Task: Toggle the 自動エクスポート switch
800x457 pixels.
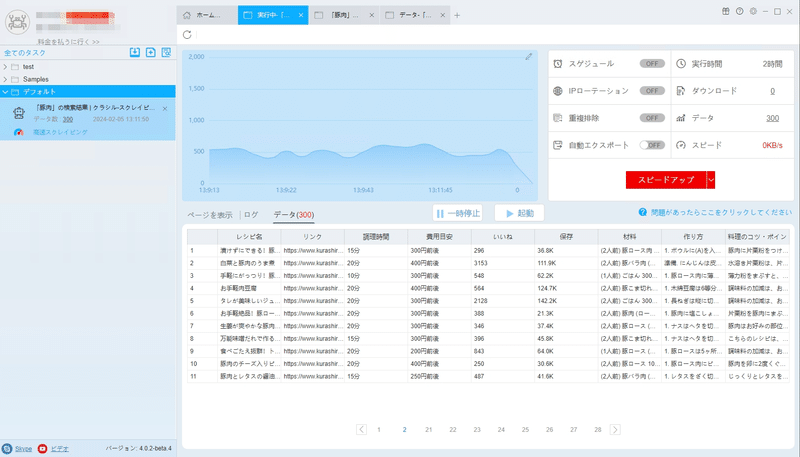Action: coord(652,145)
